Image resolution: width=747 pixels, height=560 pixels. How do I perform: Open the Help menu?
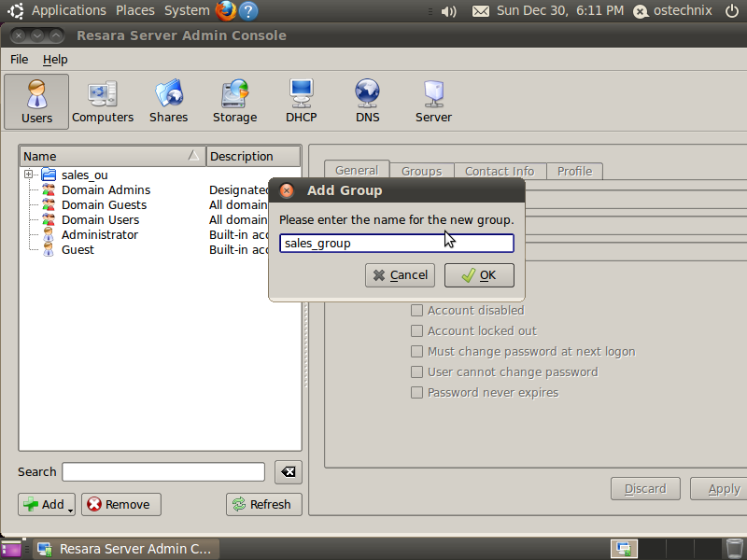tap(55, 60)
